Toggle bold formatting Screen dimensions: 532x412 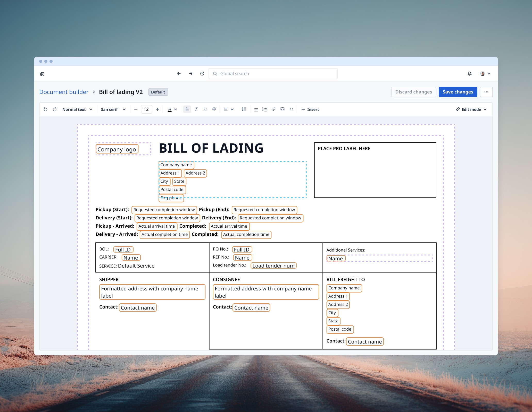[187, 109]
